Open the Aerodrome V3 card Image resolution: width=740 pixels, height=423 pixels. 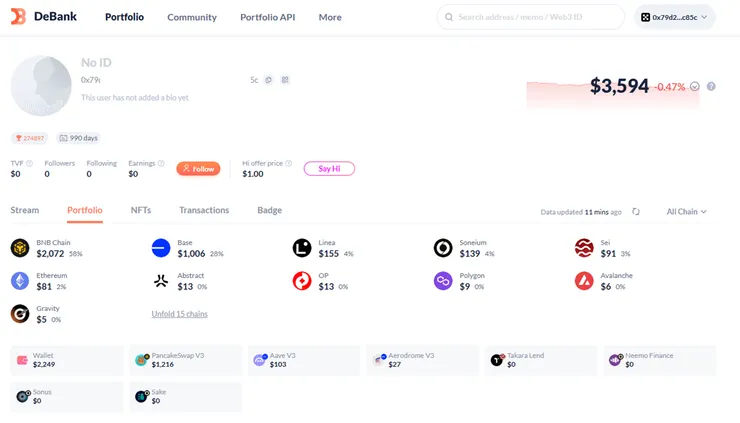click(422, 360)
